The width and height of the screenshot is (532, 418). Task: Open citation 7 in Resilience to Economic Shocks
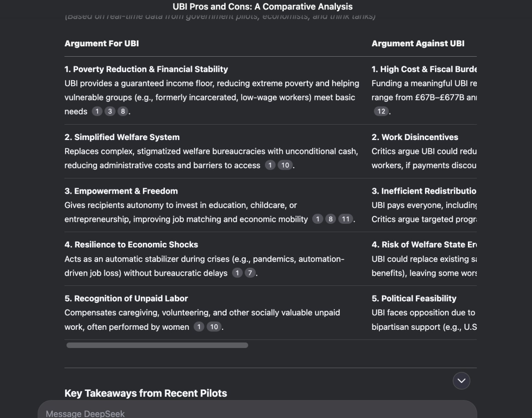coord(250,273)
